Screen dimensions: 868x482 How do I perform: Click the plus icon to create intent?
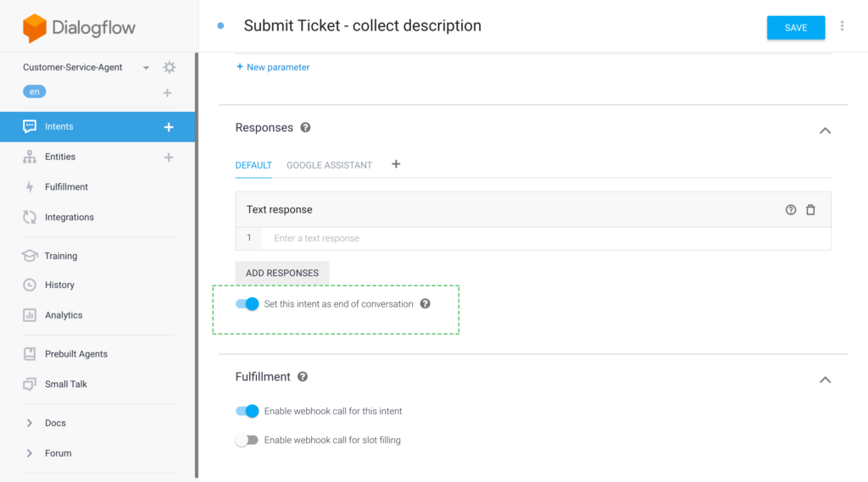pyautogui.click(x=169, y=127)
